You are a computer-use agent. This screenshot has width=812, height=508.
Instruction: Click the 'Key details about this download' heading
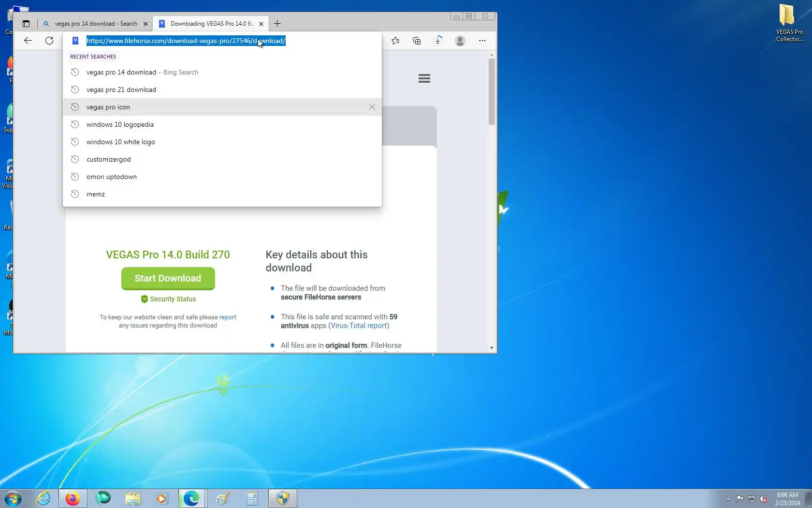tap(317, 261)
